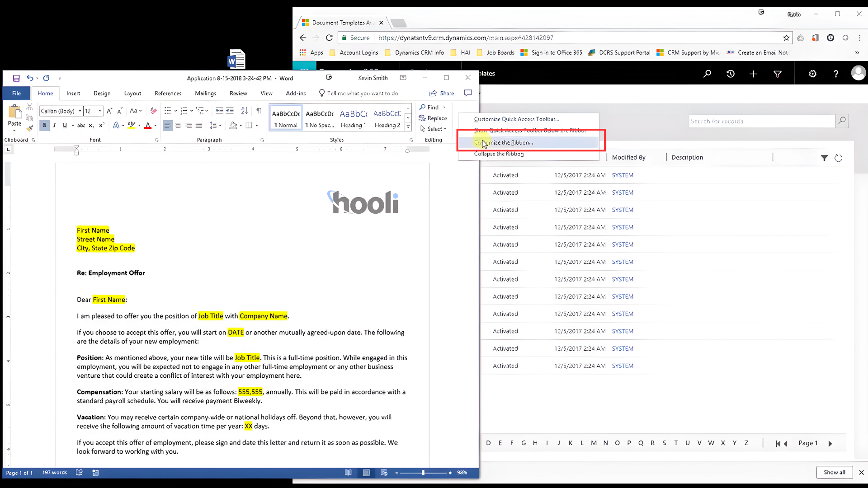Click the Format Painter brush icon
Viewport: 868px width, 488px height.
(x=30, y=128)
